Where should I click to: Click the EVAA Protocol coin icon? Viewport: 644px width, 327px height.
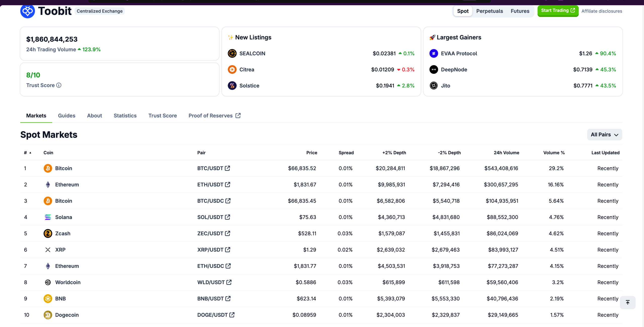(x=434, y=53)
